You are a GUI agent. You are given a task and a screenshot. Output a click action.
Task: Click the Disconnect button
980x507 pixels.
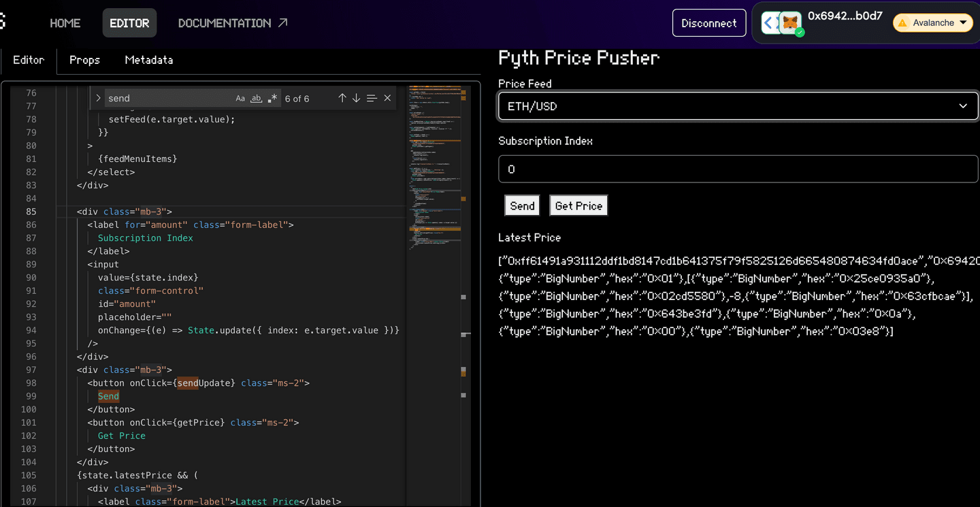click(709, 23)
